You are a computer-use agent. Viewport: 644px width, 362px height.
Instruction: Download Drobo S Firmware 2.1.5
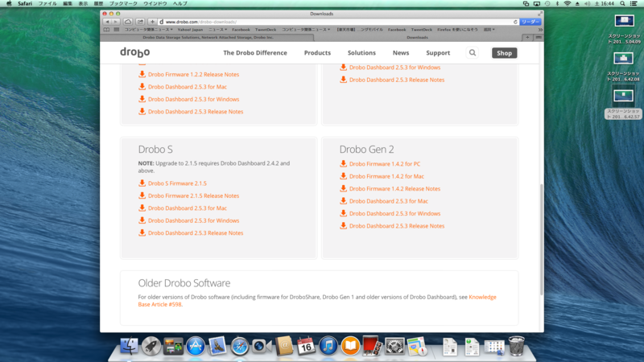click(x=177, y=183)
